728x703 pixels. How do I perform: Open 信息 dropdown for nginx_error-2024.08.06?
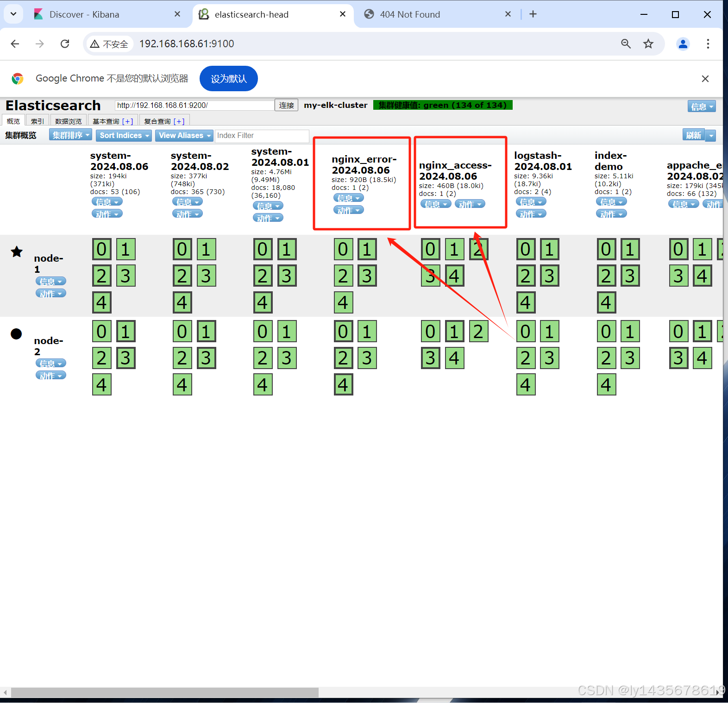[348, 198]
